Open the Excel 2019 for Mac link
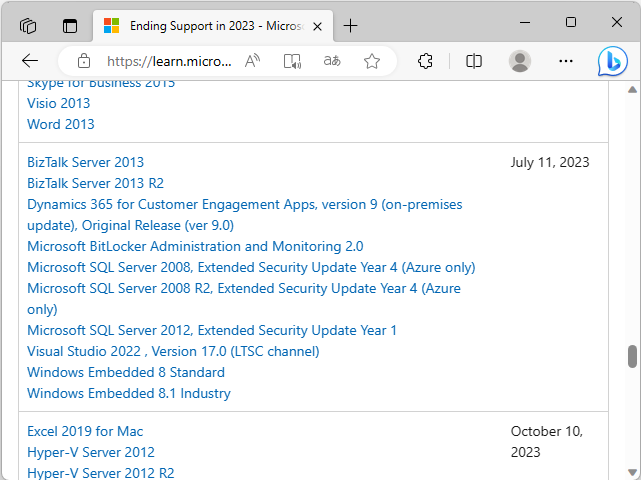The width and height of the screenshot is (641, 480). coord(85,431)
